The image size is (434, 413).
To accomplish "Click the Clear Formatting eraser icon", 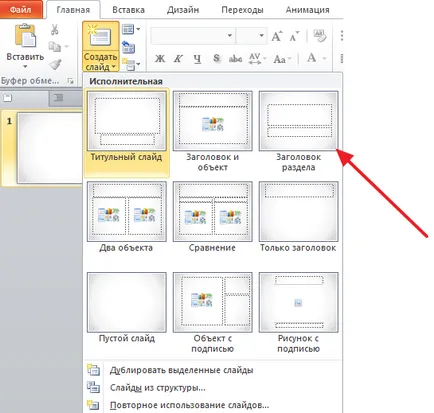I will [x=320, y=36].
